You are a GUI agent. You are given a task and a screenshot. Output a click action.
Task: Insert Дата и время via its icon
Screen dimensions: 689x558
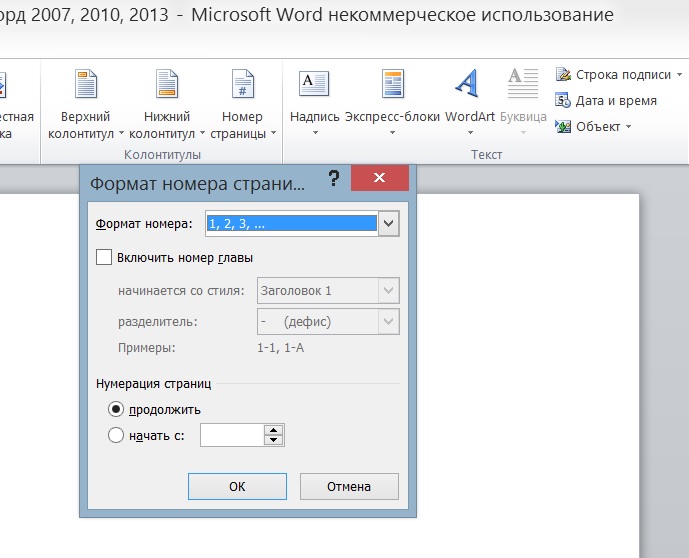(x=563, y=100)
